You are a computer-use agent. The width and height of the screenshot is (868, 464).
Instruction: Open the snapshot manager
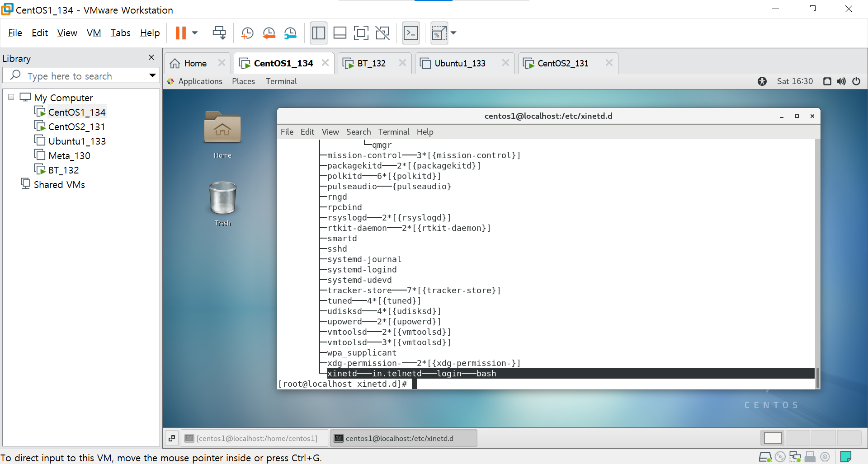point(290,33)
